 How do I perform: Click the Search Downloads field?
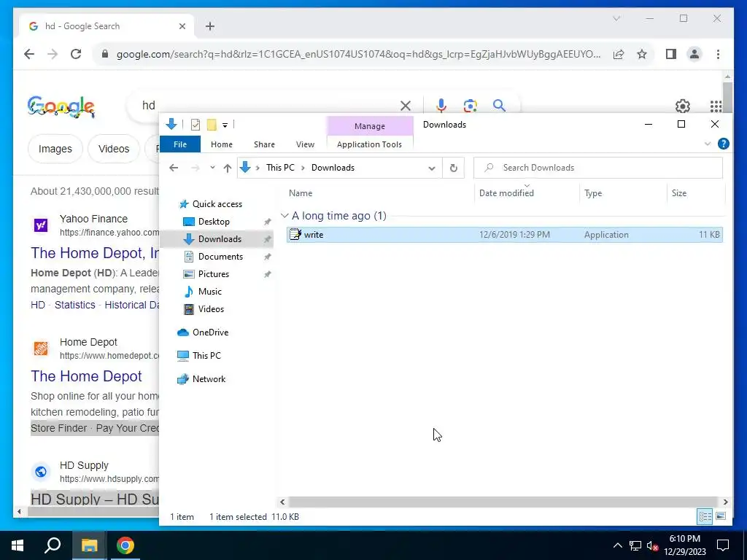pyautogui.click(x=598, y=168)
